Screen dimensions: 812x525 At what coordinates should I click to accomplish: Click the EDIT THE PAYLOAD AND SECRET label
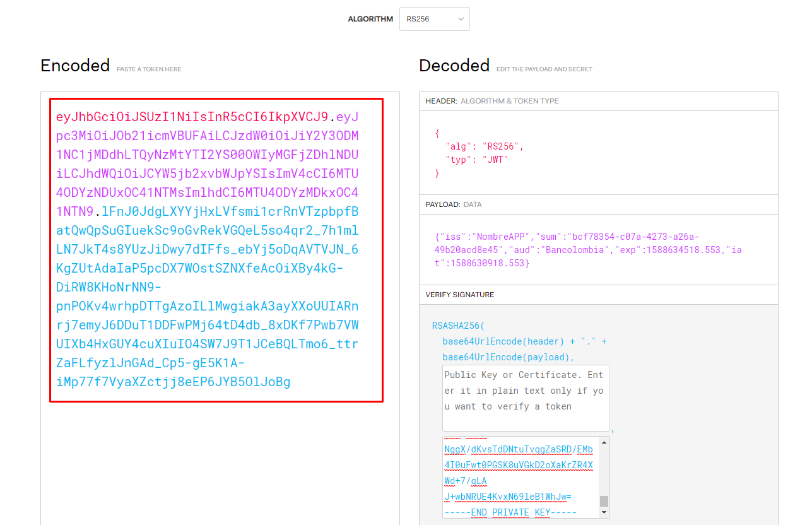pos(544,69)
